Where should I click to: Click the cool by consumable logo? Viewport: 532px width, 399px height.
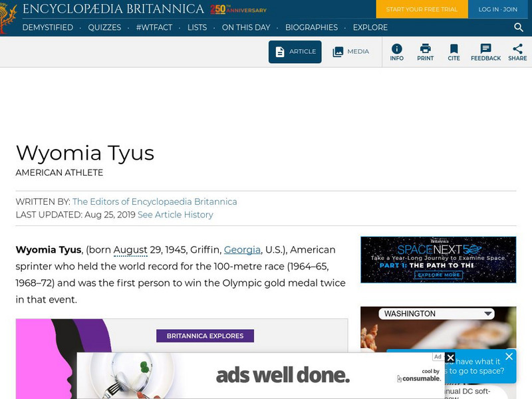point(420,375)
